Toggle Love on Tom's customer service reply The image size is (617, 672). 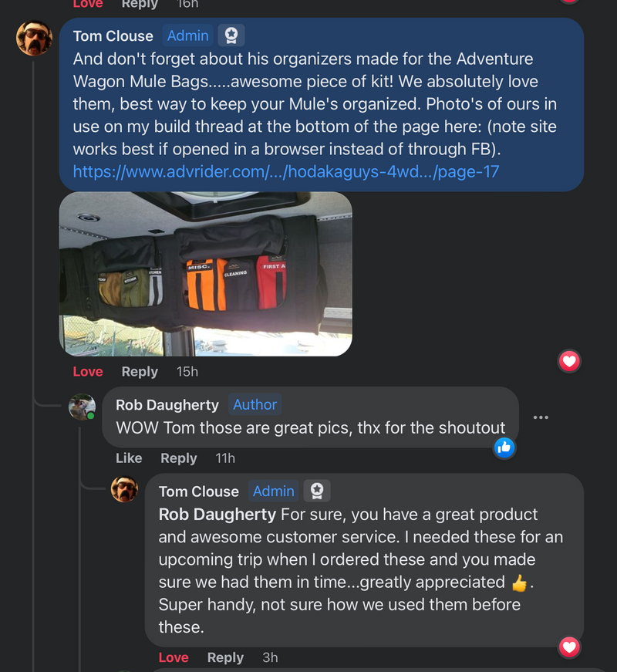174,657
